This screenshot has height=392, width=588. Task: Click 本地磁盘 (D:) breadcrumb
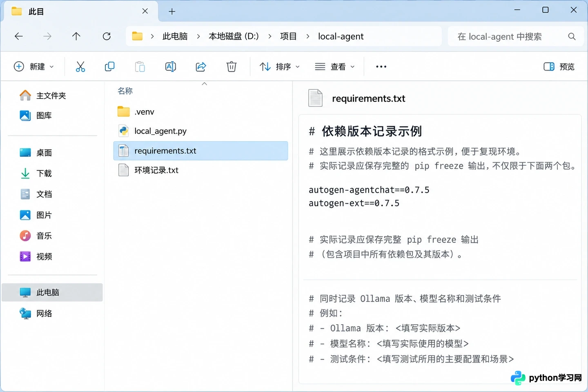click(234, 36)
